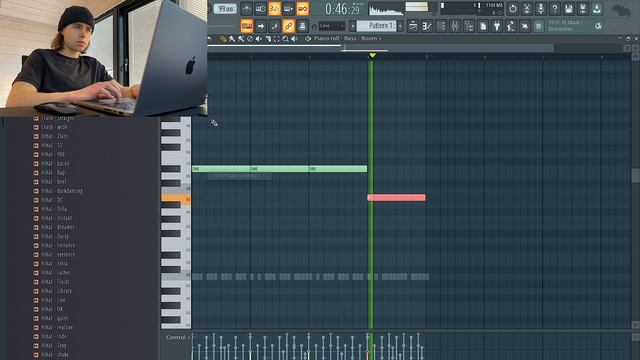This screenshot has height=360, width=640.
Task: Select the piano roll Slice tool
Action: 268,39
